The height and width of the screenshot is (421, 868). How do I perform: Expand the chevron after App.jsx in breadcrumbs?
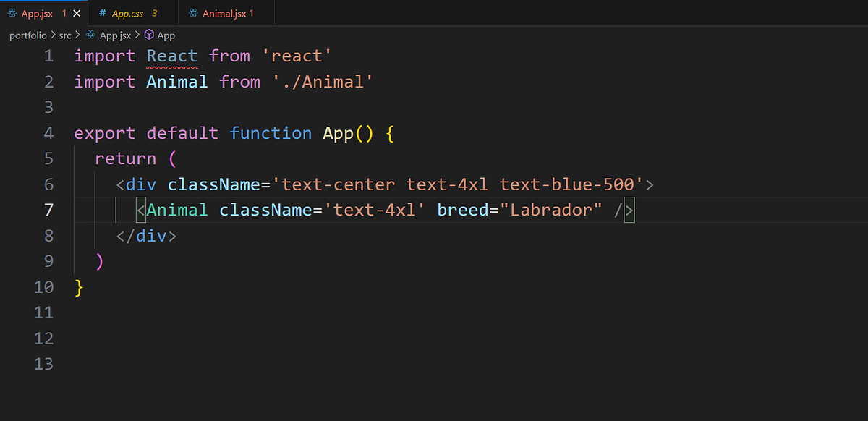click(x=137, y=35)
